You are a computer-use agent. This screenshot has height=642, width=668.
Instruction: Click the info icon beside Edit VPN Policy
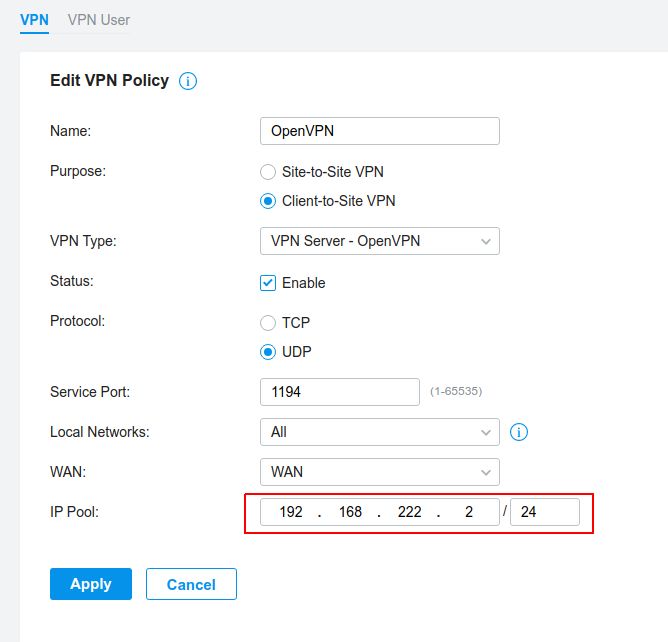point(188,81)
